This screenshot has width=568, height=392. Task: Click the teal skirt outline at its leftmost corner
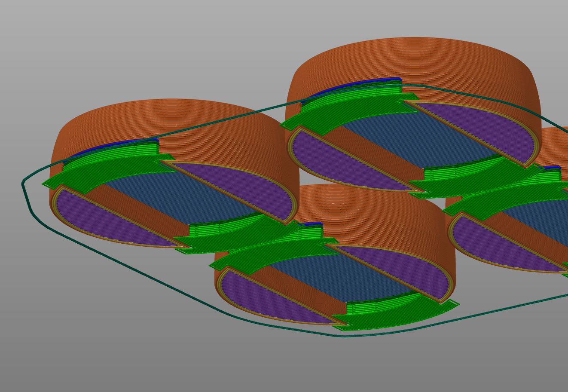[23, 184]
